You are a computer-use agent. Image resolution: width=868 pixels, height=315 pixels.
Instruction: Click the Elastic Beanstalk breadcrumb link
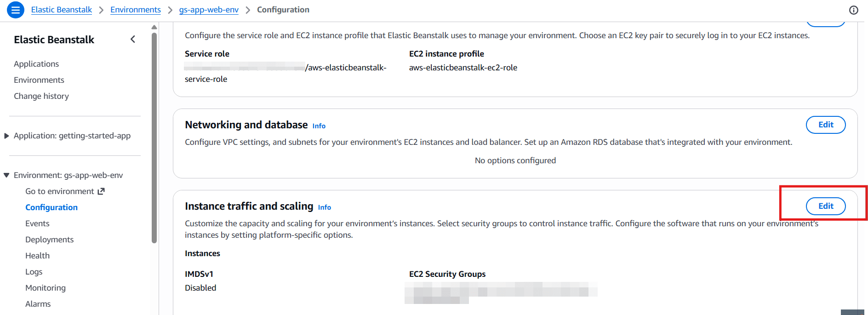coord(62,10)
